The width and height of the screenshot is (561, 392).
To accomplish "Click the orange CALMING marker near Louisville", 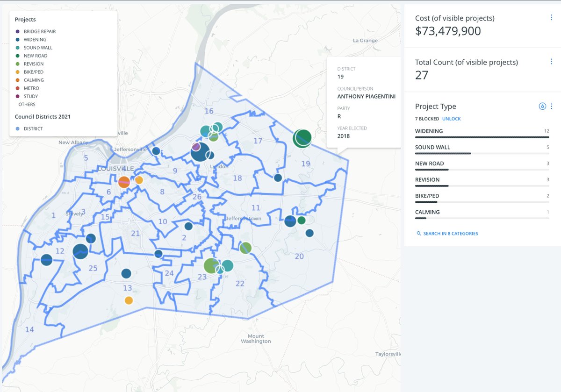I will pos(123,182).
